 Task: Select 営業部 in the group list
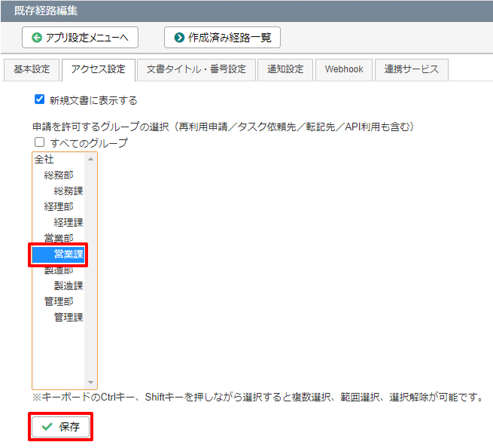pos(59,237)
